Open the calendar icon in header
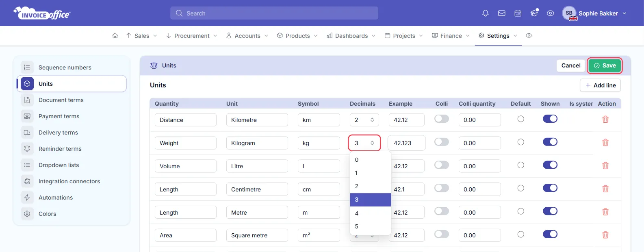 pyautogui.click(x=518, y=13)
